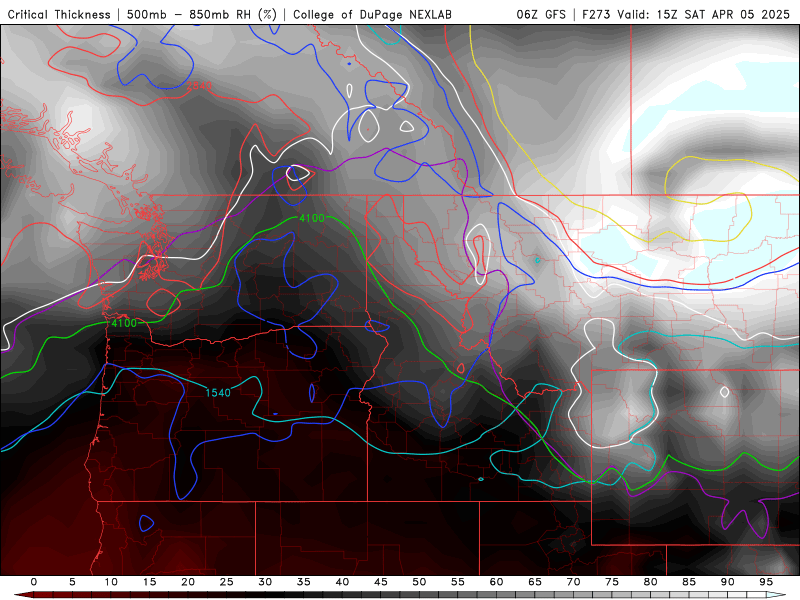This screenshot has width=800, height=600.
Task: Click the '70' value on the color scale
Action: tap(573, 582)
